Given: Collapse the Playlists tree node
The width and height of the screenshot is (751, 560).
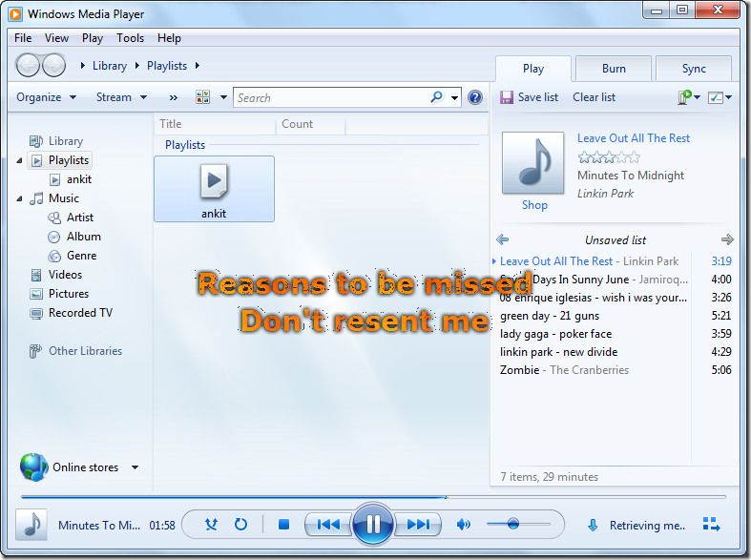Looking at the screenshot, I should [19, 160].
